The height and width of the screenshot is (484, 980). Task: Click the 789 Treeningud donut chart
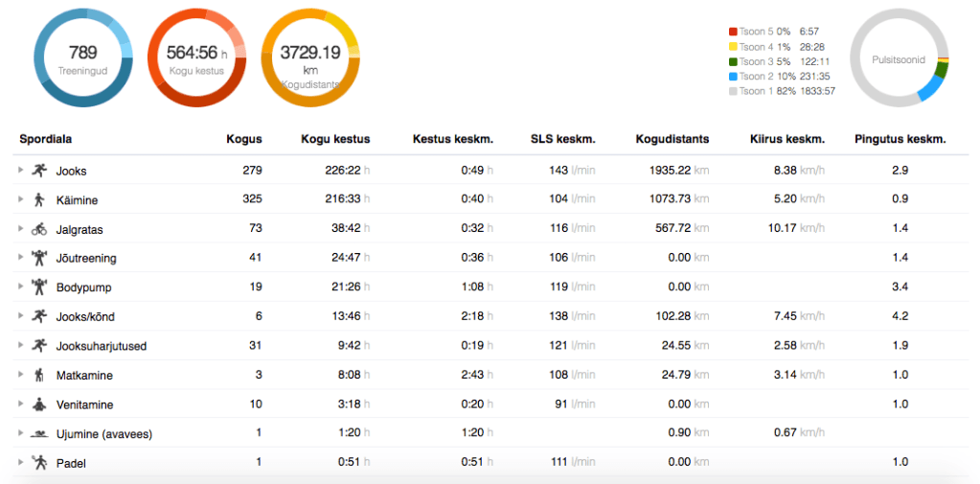coord(83,58)
